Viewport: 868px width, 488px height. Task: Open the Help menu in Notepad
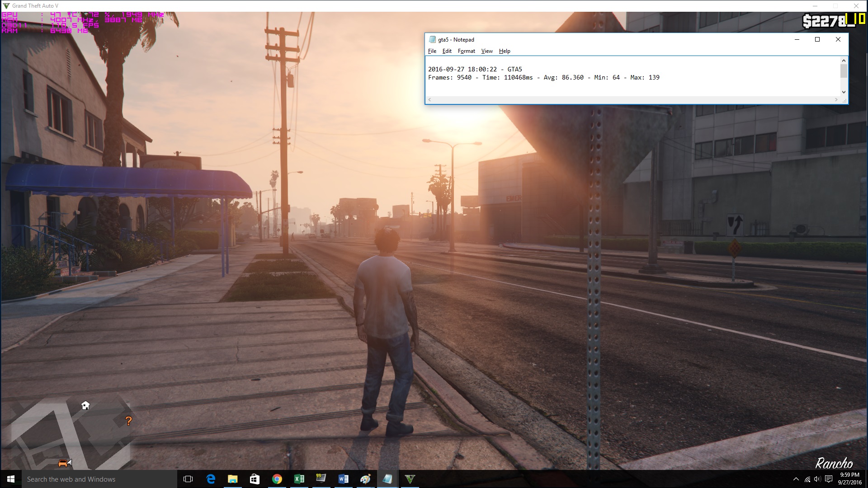coord(505,51)
